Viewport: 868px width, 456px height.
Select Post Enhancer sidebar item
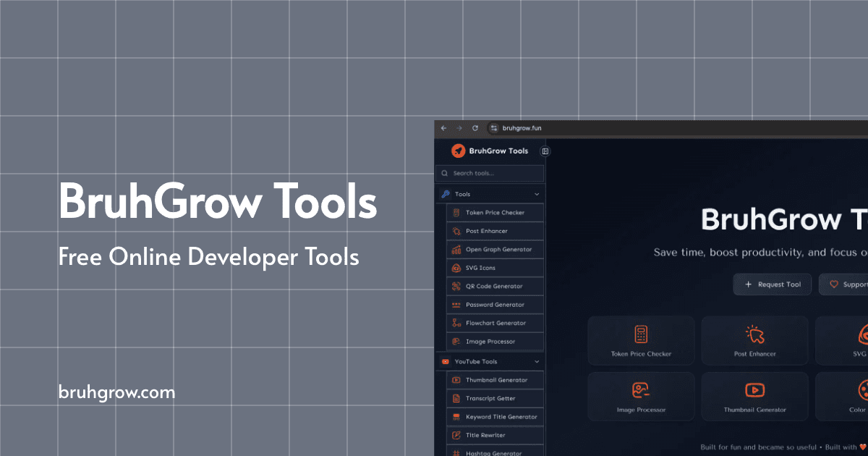(x=486, y=231)
